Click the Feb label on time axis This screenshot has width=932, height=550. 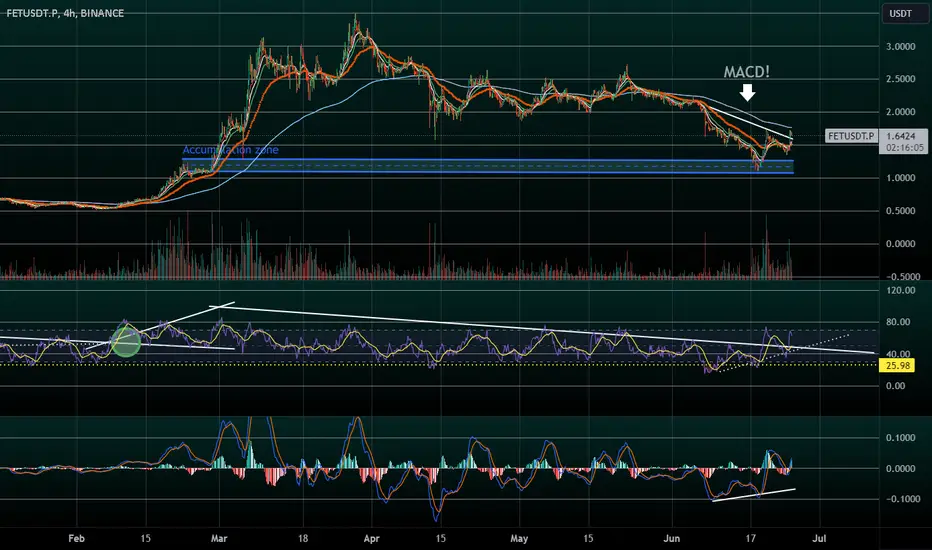click(x=77, y=539)
